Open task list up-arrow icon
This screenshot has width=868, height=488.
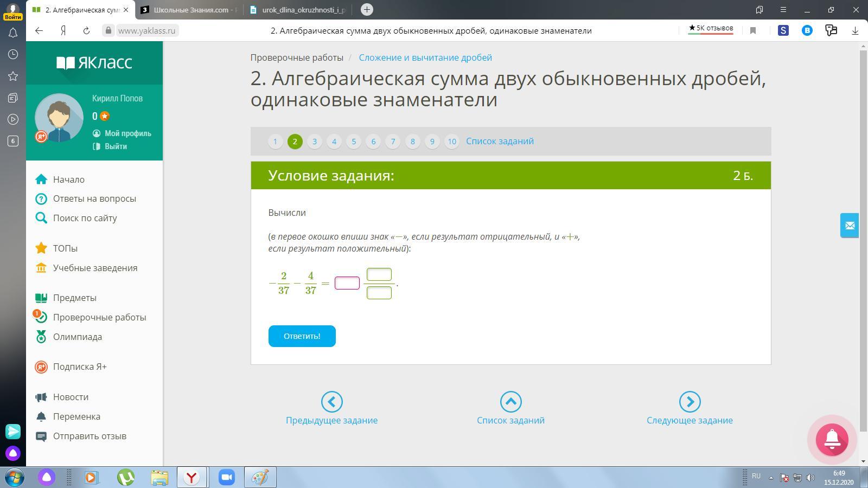(x=510, y=402)
